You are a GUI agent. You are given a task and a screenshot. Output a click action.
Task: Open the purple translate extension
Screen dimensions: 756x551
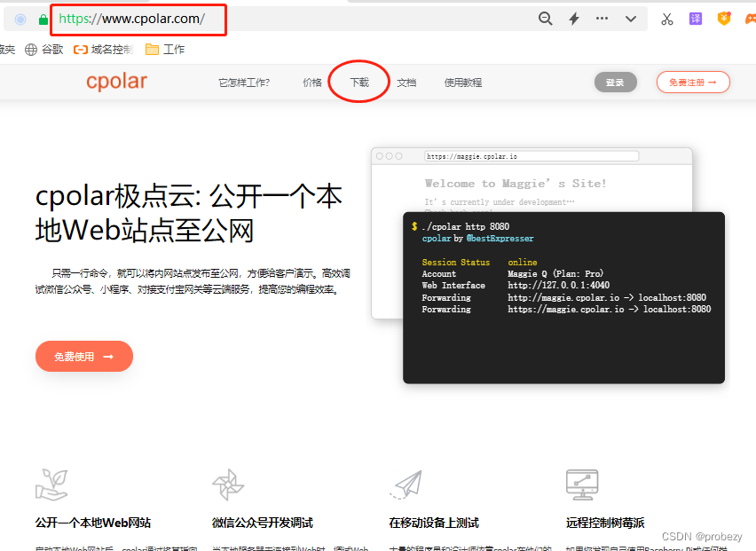[x=695, y=18]
